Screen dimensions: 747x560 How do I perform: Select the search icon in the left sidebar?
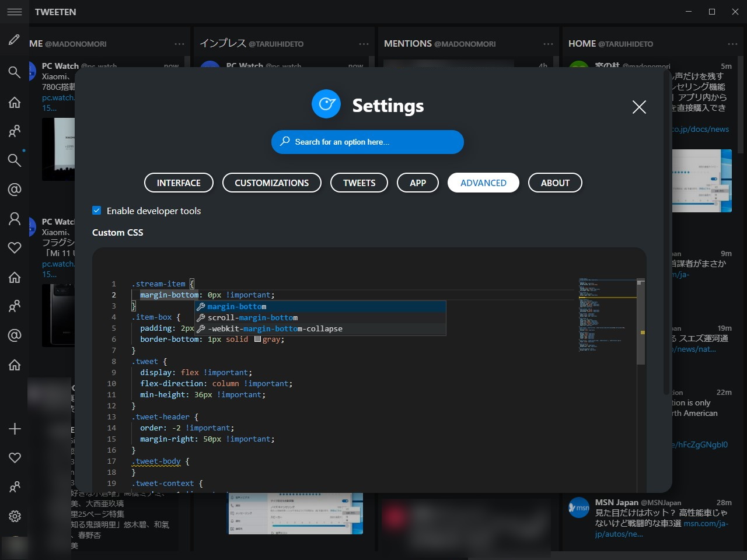[14, 72]
